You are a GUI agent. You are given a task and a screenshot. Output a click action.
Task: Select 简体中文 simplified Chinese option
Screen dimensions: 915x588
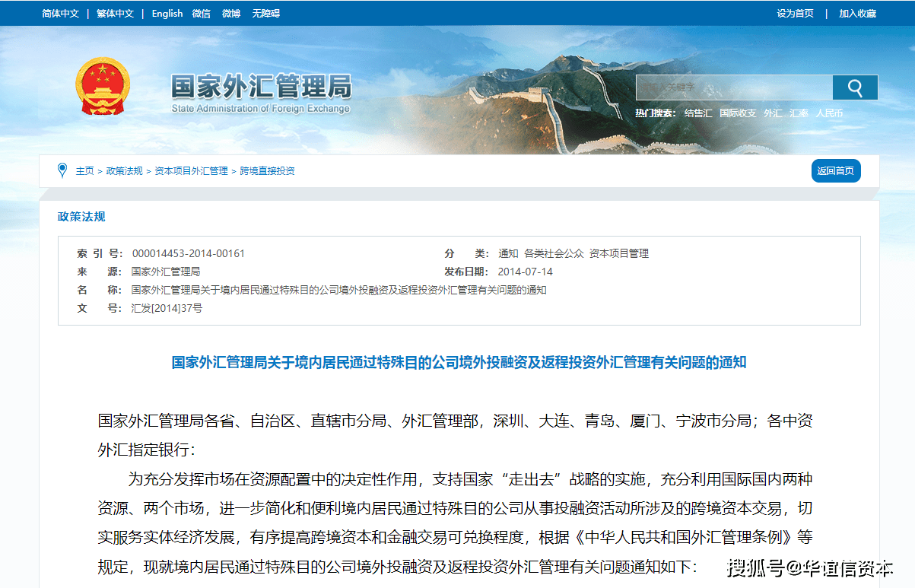[x=59, y=13]
